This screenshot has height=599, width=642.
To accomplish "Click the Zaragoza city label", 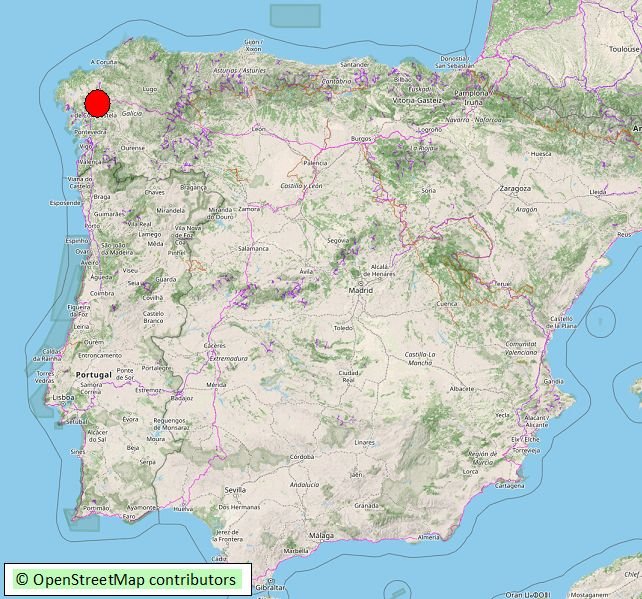I will point(515,189).
